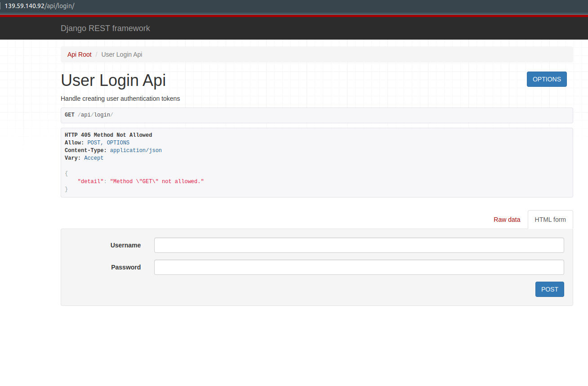588x386 pixels.
Task: Click the application/json content type text
Action: tap(135, 150)
